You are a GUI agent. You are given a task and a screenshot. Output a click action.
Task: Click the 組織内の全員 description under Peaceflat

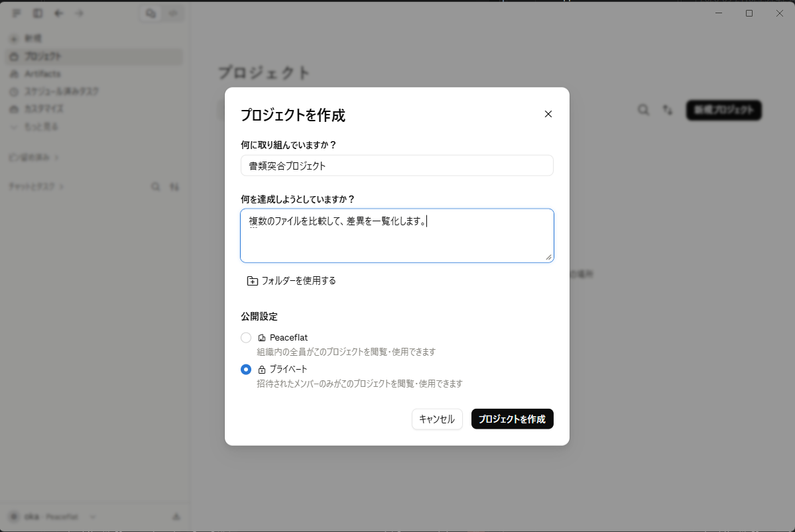click(x=346, y=352)
